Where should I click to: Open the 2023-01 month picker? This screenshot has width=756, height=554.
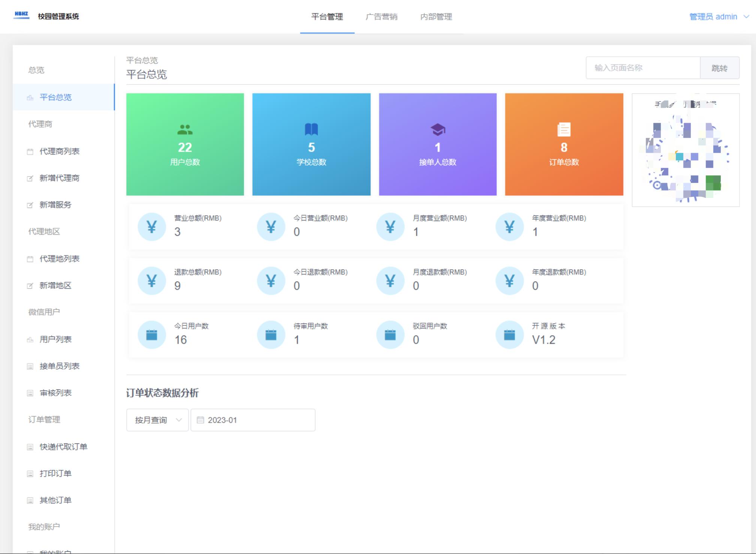click(x=253, y=420)
